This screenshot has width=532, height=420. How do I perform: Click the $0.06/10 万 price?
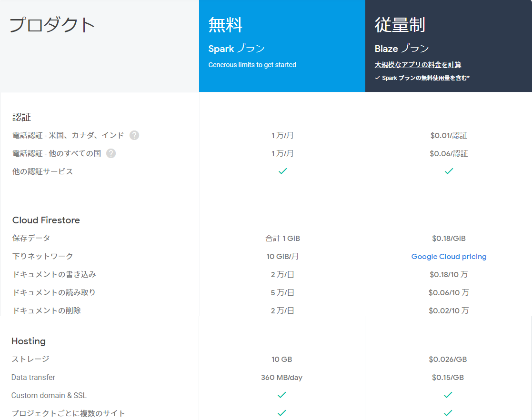click(x=449, y=292)
